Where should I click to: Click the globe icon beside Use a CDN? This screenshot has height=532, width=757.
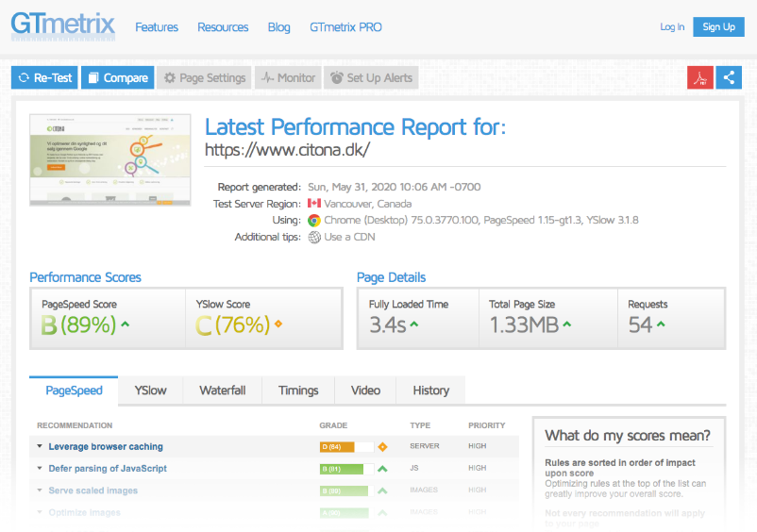coord(314,238)
